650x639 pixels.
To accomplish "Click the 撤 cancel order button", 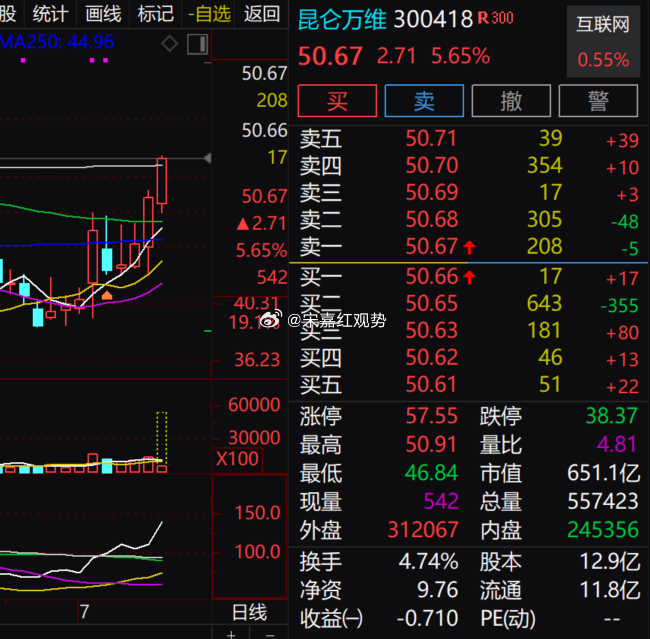I will [511, 101].
